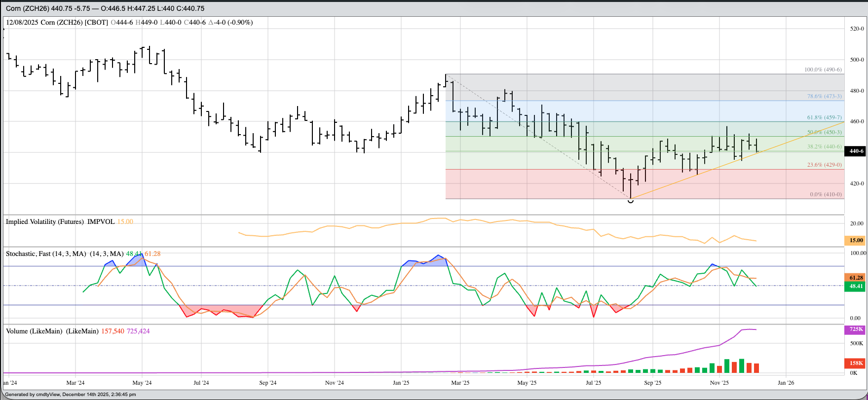Click the black 440-6 last price tag
868x400 pixels.
[x=855, y=151]
